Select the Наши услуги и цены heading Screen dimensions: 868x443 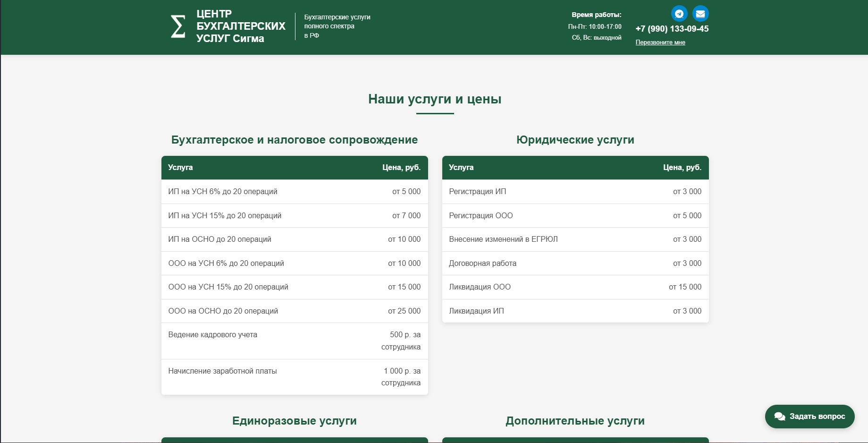pyautogui.click(x=435, y=99)
